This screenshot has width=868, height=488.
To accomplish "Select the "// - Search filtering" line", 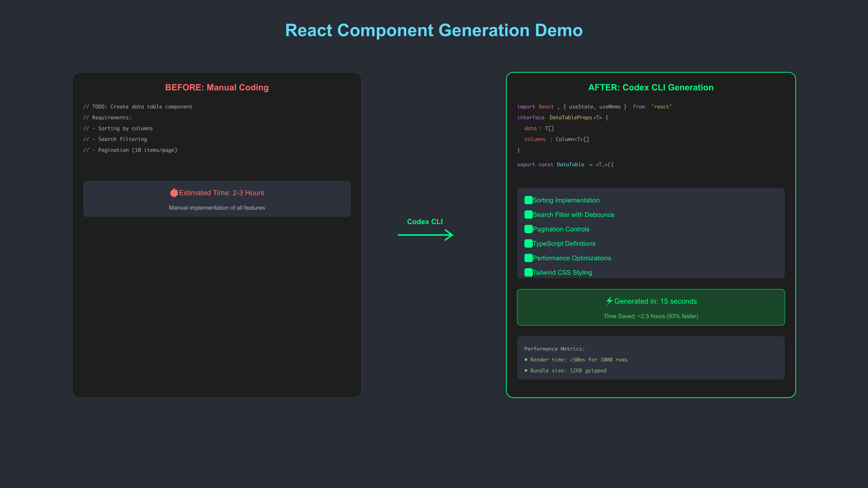I will [115, 139].
